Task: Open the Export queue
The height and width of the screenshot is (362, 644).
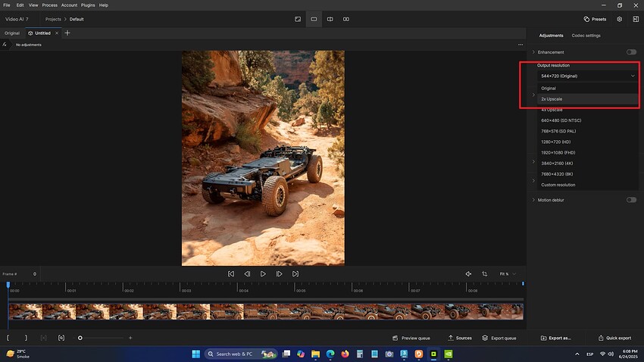Action: click(x=499, y=338)
